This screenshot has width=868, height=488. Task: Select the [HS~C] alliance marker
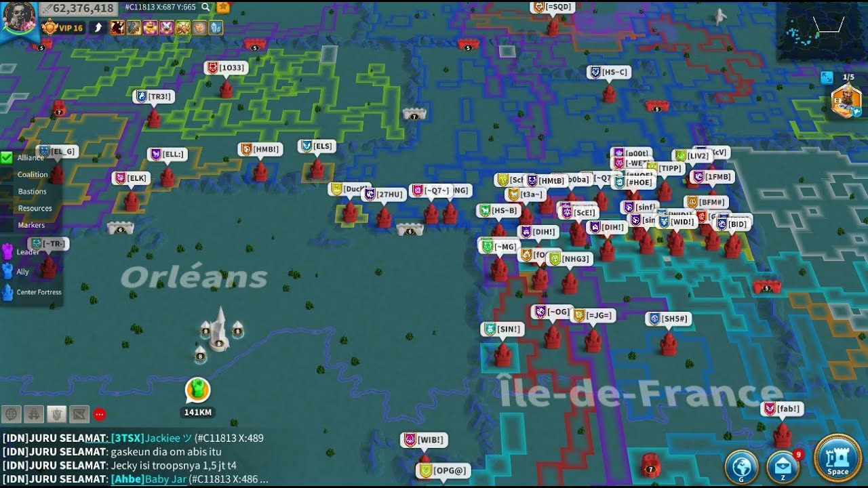tap(609, 72)
